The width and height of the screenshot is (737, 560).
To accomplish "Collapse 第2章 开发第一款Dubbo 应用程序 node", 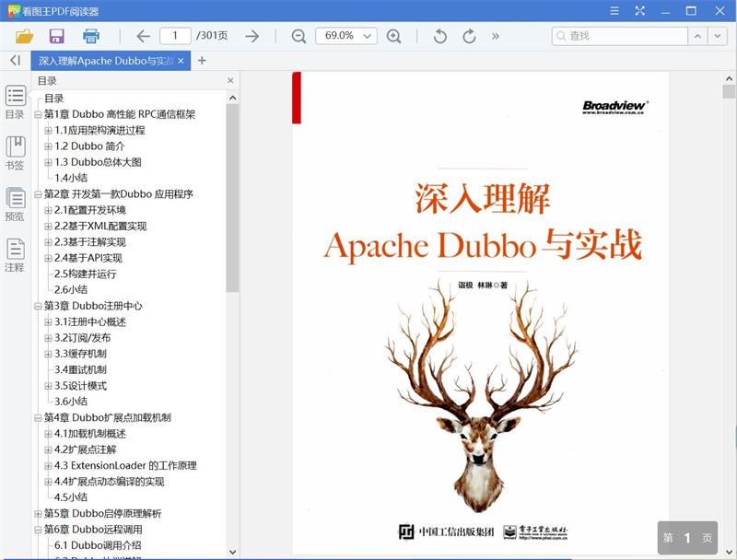I will coord(38,194).
